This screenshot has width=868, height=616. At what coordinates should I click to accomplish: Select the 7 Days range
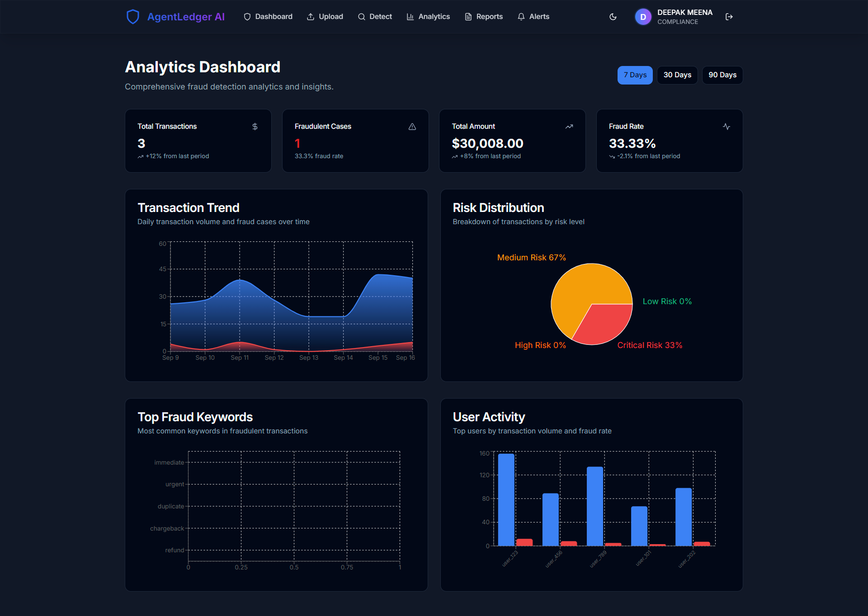(x=635, y=75)
